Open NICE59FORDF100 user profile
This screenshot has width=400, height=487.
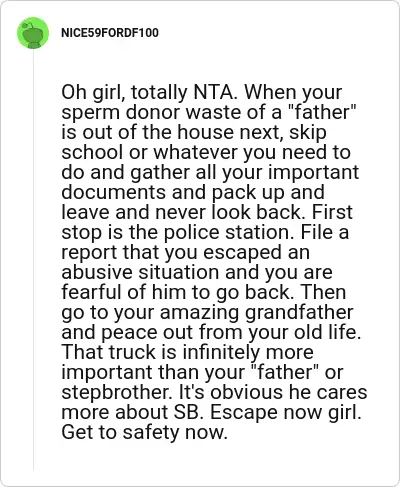click(110, 33)
